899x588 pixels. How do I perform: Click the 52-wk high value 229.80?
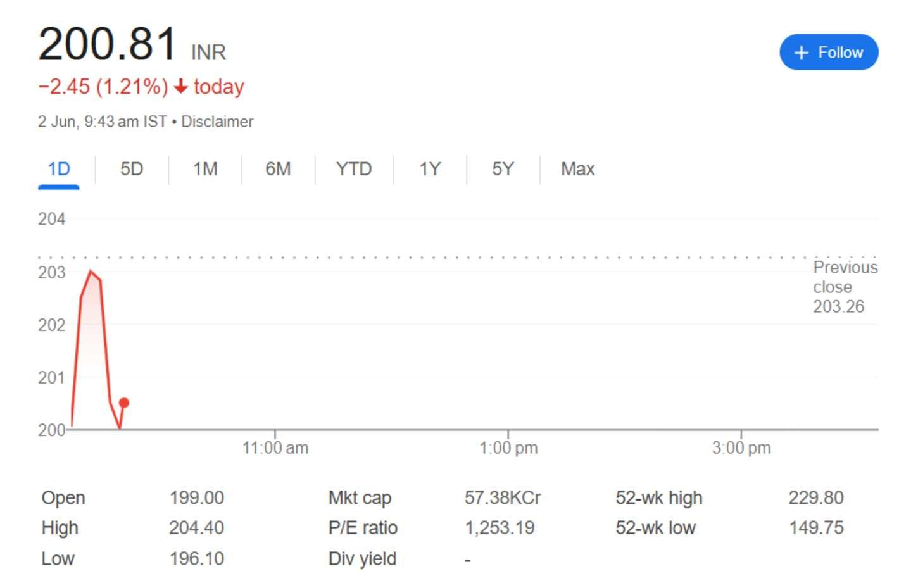(817, 498)
